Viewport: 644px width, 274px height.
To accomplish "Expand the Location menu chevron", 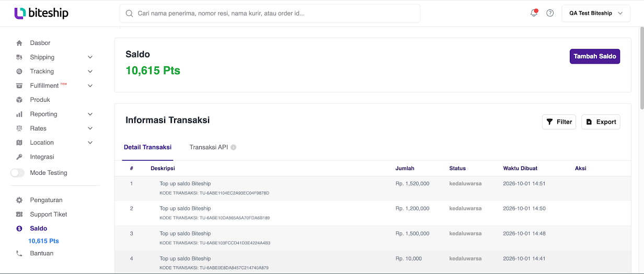I will click(x=90, y=142).
